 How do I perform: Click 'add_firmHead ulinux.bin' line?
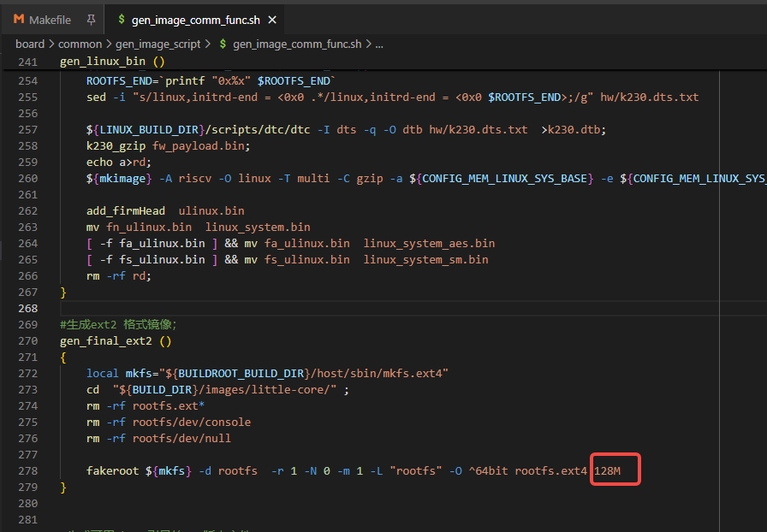pyautogui.click(x=165, y=211)
